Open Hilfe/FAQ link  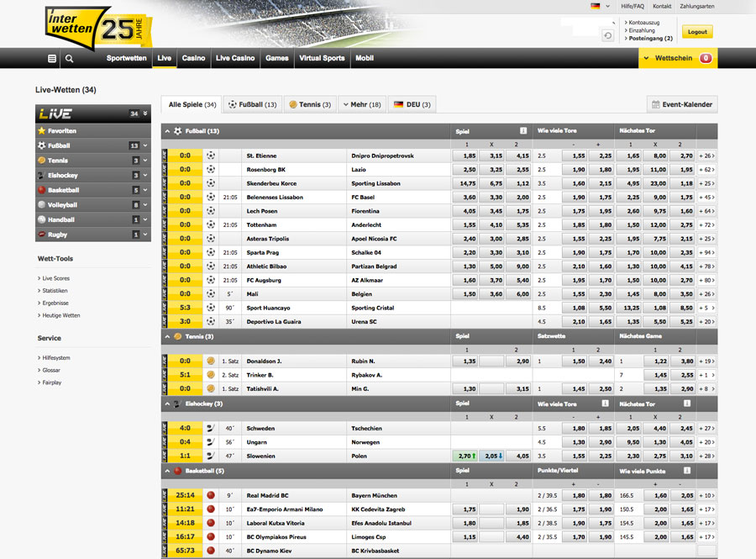click(633, 6)
